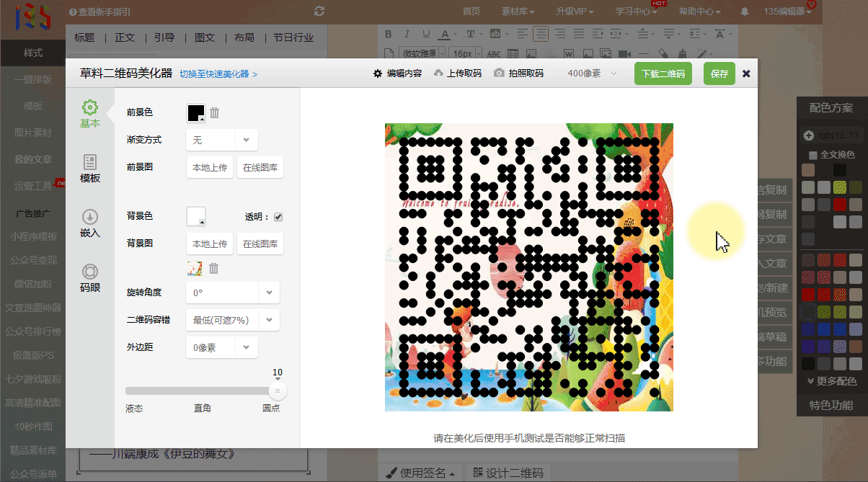The width and height of the screenshot is (868, 482).
Task: Pick the black foreground color swatch
Action: (196, 113)
